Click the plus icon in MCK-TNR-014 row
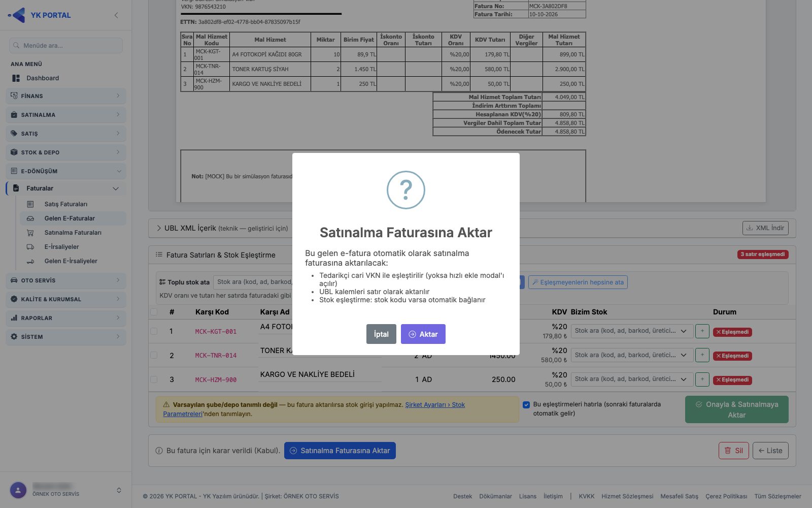The height and width of the screenshot is (508, 812). pos(702,355)
